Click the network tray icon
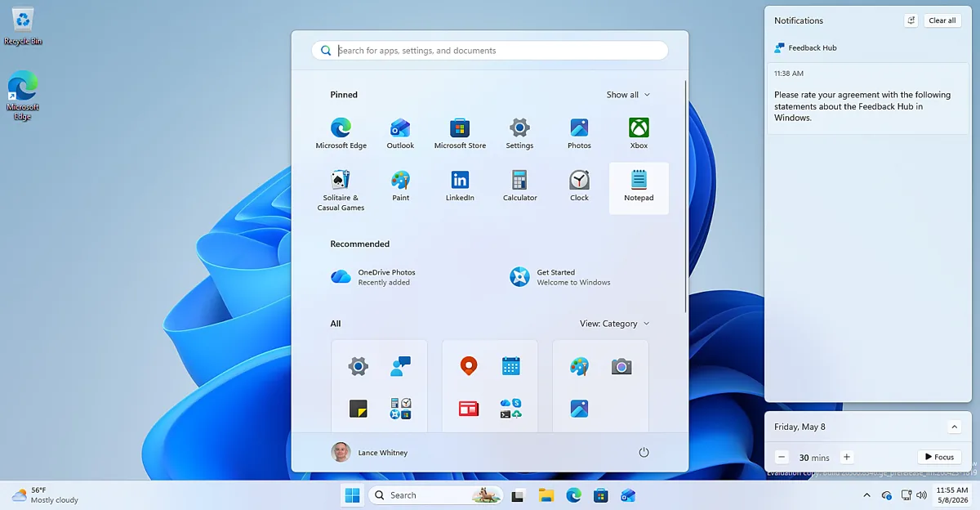Image resolution: width=980 pixels, height=510 pixels. pos(906,495)
